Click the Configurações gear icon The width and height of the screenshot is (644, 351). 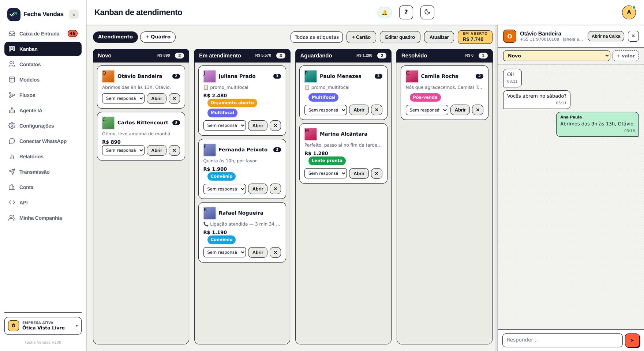point(12,126)
